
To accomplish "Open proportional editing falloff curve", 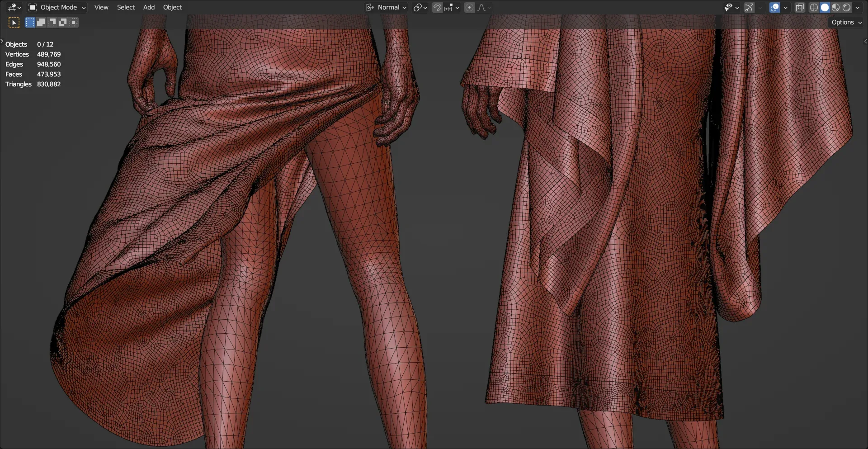I will pyautogui.click(x=484, y=7).
